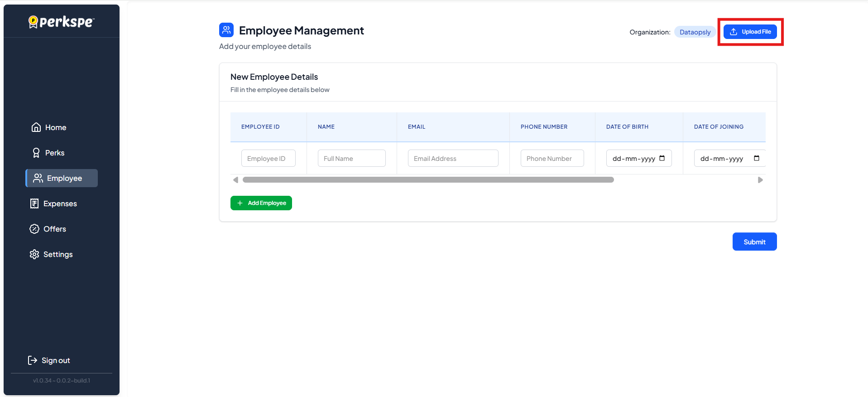Focus the Employee ID input field
868x397 pixels.
(x=268, y=159)
